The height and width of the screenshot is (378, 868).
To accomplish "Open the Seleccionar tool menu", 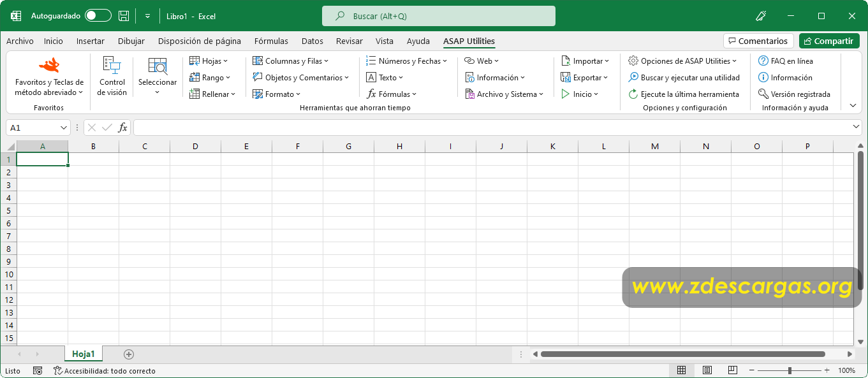I will click(158, 77).
